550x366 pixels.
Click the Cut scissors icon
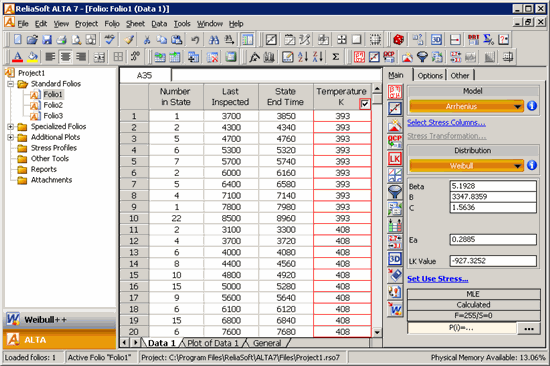click(147, 39)
